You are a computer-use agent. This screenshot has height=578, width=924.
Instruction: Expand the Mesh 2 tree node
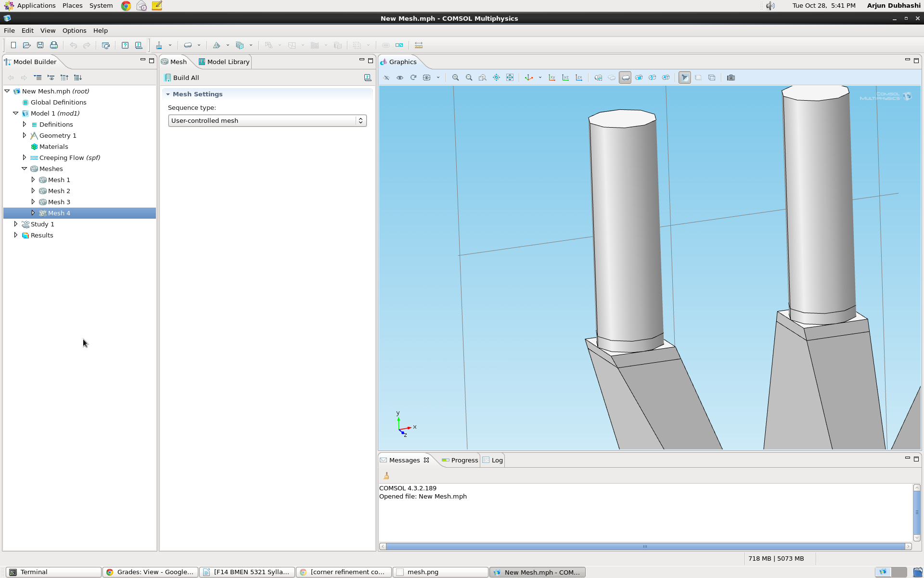tap(33, 191)
